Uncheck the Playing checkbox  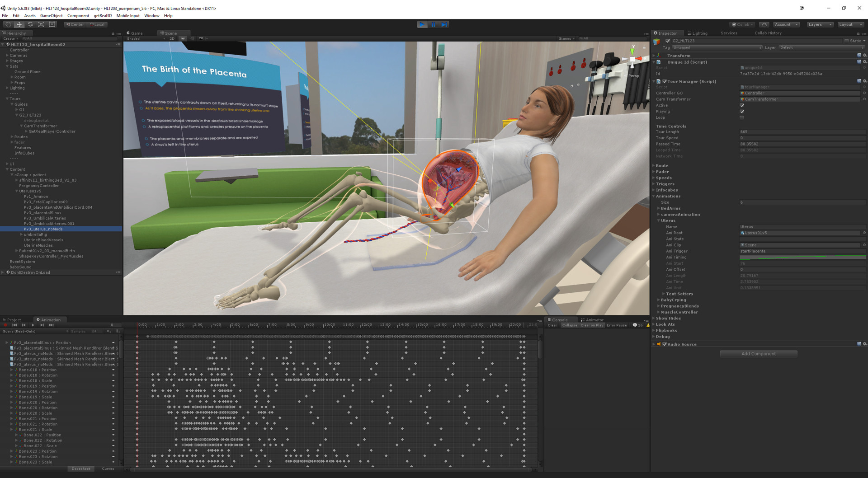click(742, 112)
